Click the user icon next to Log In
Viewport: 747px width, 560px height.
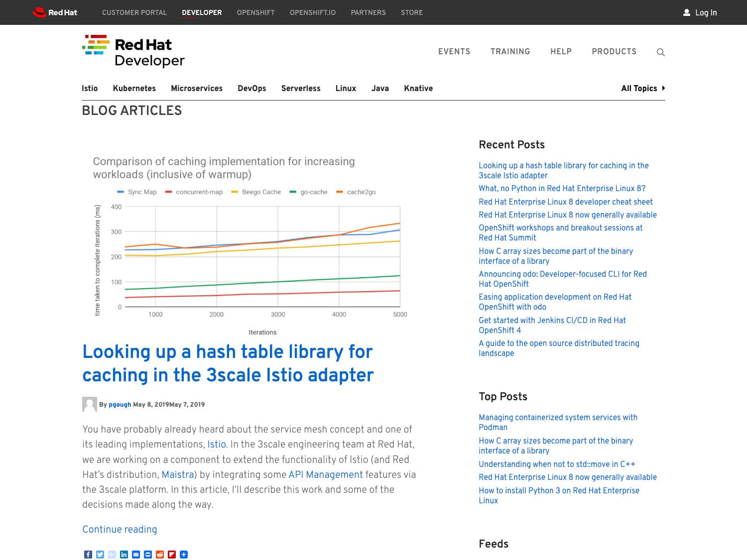tap(687, 12)
